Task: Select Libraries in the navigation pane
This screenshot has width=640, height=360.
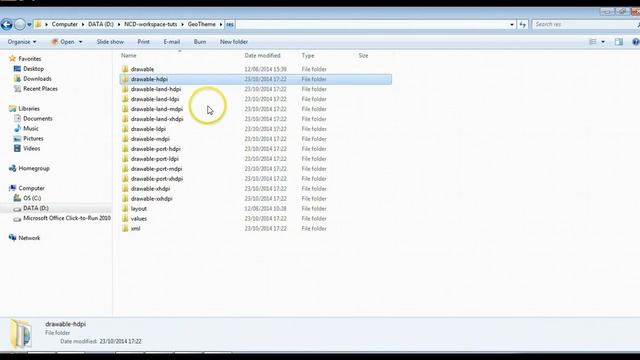Action: (29, 109)
